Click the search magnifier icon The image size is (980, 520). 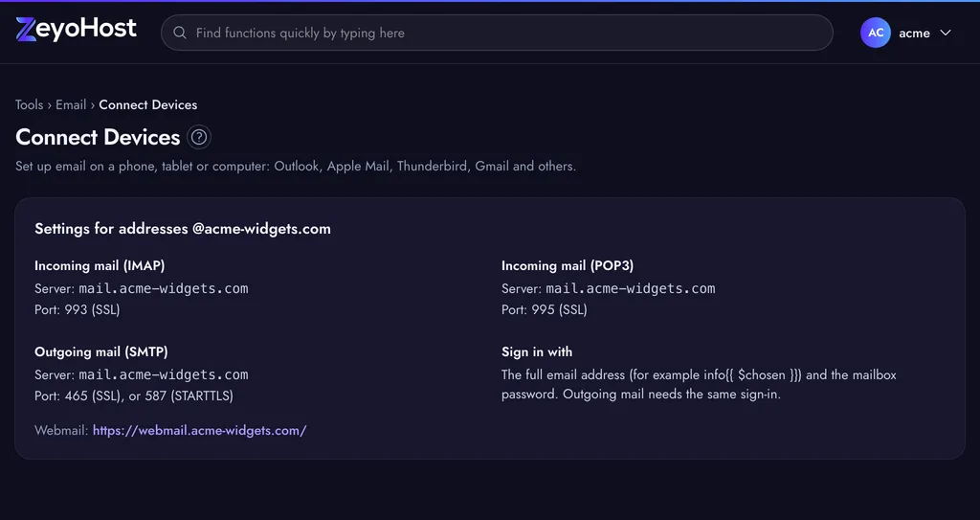coord(180,33)
